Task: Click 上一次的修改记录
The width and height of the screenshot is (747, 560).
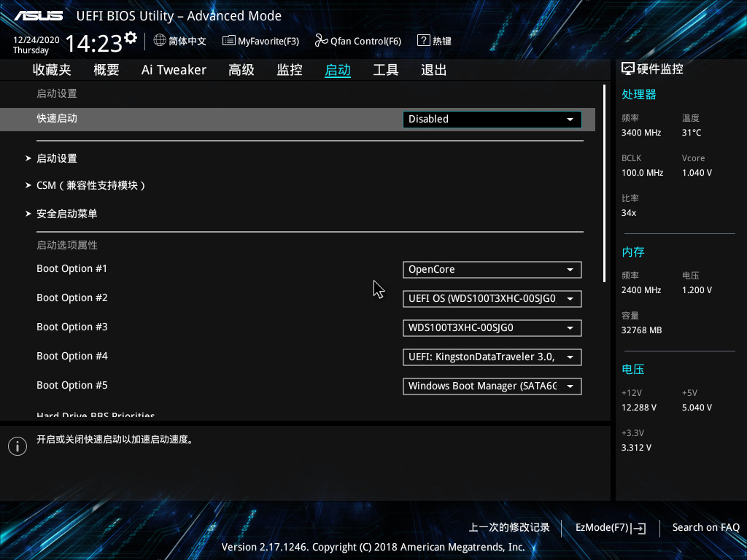Action: click(x=509, y=527)
